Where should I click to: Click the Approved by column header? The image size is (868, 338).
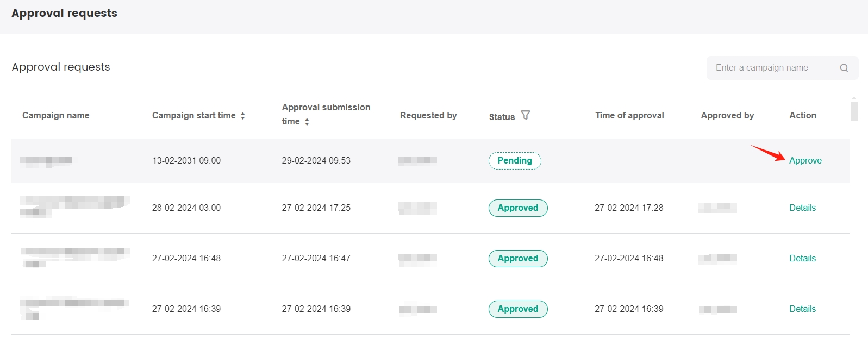coord(727,116)
